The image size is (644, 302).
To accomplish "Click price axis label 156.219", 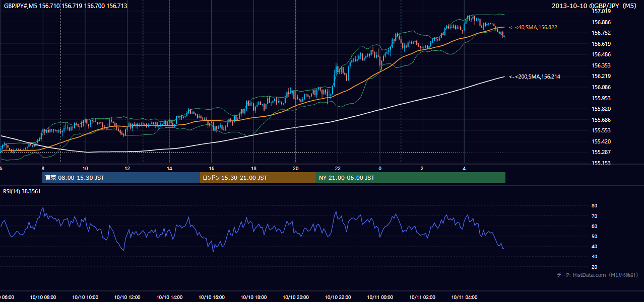I will point(601,76).
